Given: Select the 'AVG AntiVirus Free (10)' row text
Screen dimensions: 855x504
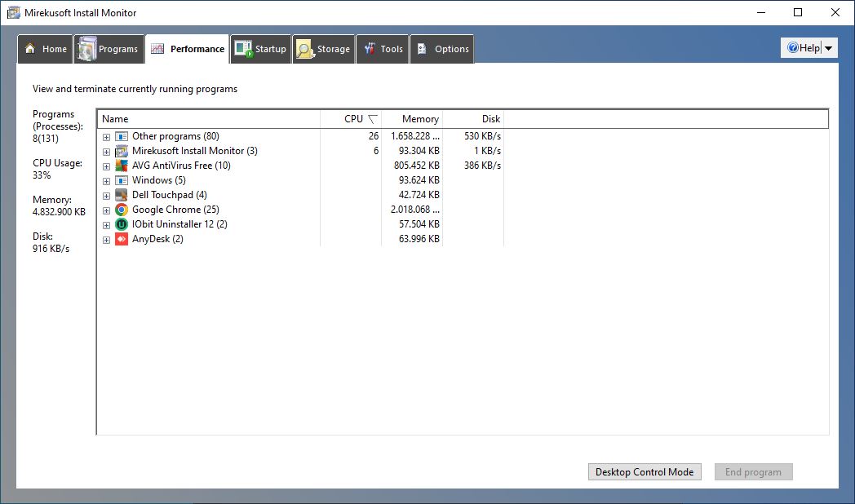Looking at the screenshot, I should click(x=181, y=166).
